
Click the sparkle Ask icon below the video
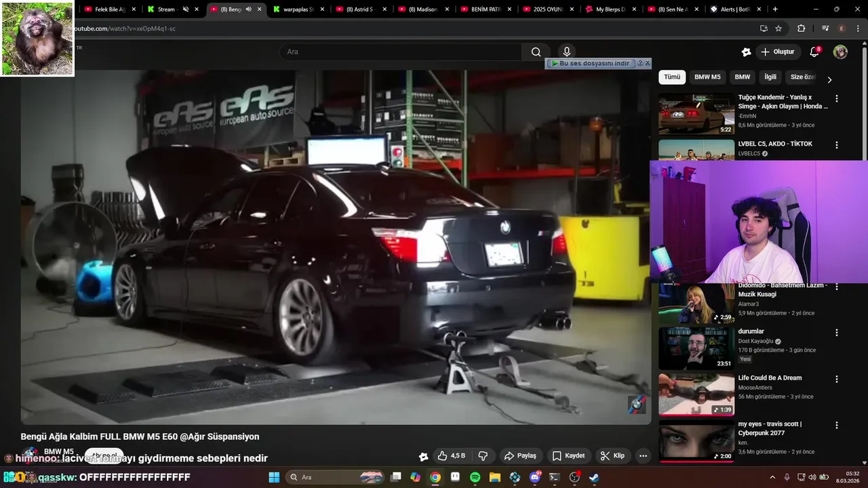pyautogui.click(x=423, y=456)
